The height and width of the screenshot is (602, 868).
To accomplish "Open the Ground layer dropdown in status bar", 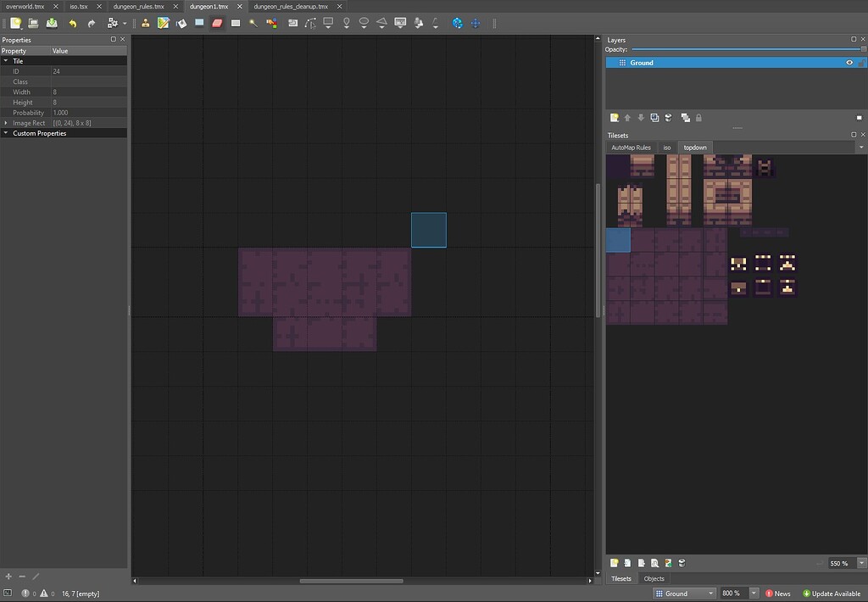I will pos(685,594).
